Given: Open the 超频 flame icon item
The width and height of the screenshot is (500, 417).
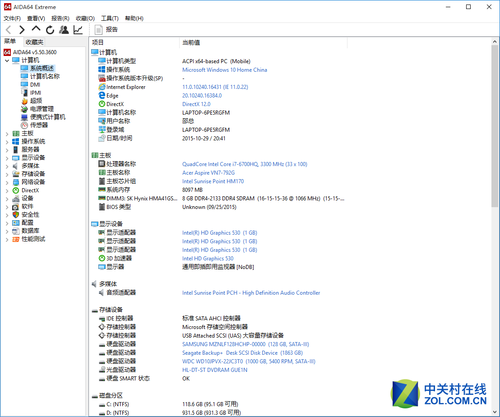Looking at the screenshot, I should tap(24, 101).
